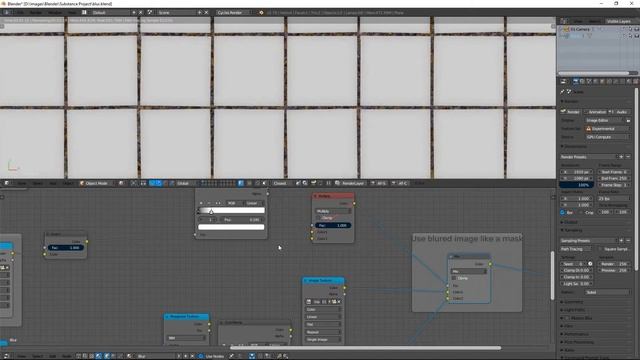This screenshot has width=640, height=360.
Task: Open the Outliner editor type icon
Action: point(564,21)
